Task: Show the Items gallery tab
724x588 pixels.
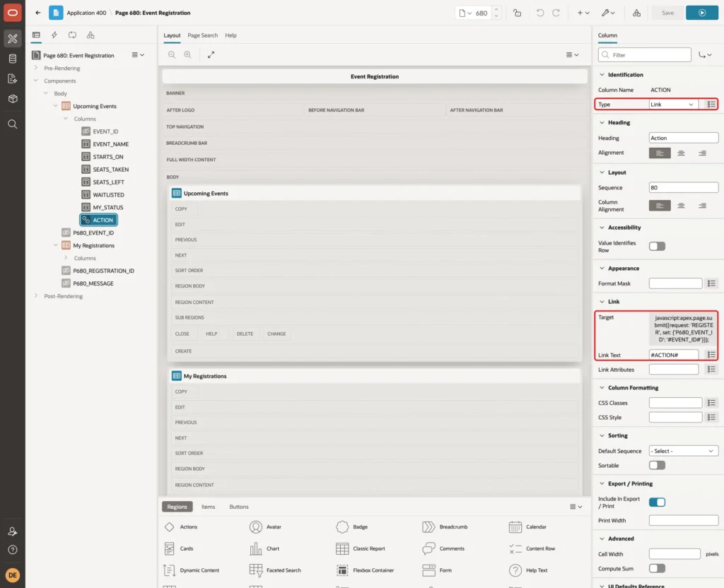Action: pos(209,507)
